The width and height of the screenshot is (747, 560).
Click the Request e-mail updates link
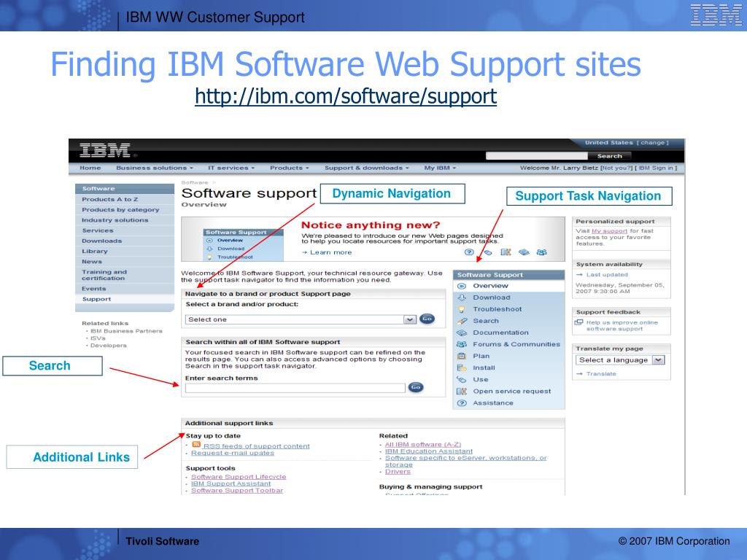click(233, 454)
